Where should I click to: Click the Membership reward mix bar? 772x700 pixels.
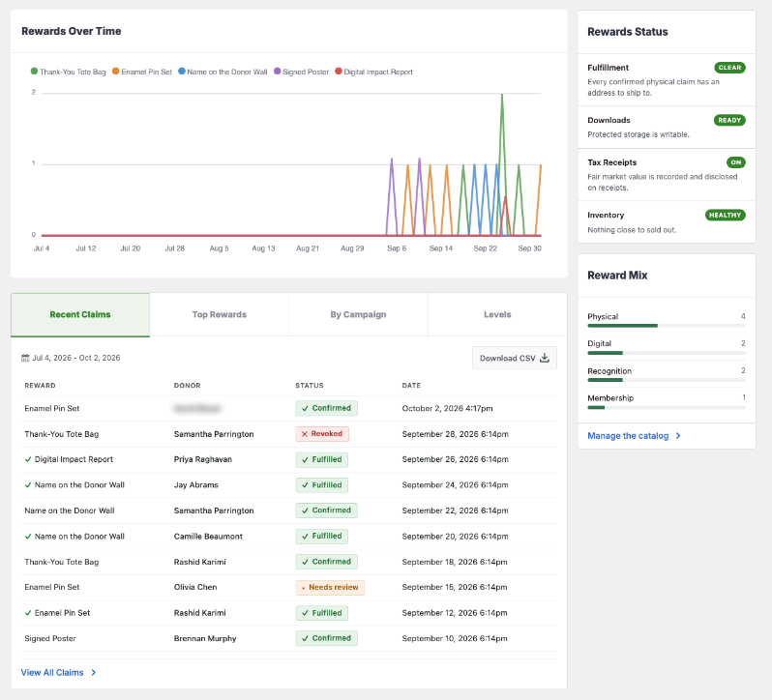click(667, 407)
